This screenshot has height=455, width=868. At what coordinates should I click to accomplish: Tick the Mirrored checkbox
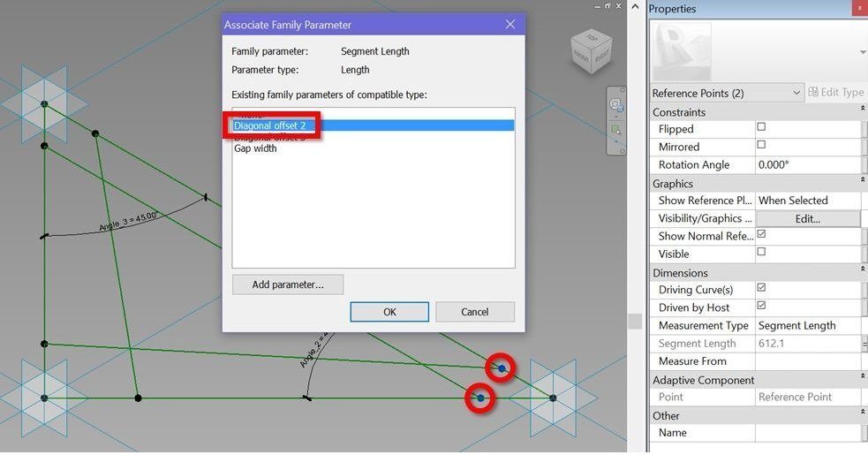click(x=761, y=145)
